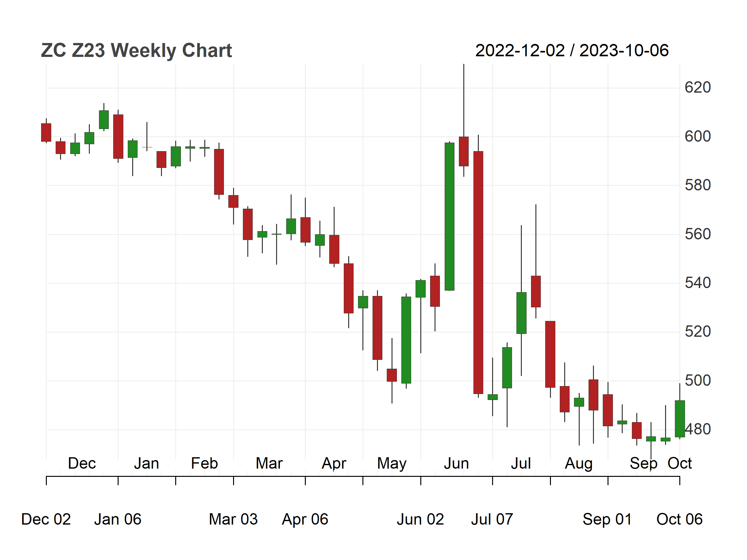Click the Dec month label
This screenshot has width=747, height=560.
pos(82,464)
